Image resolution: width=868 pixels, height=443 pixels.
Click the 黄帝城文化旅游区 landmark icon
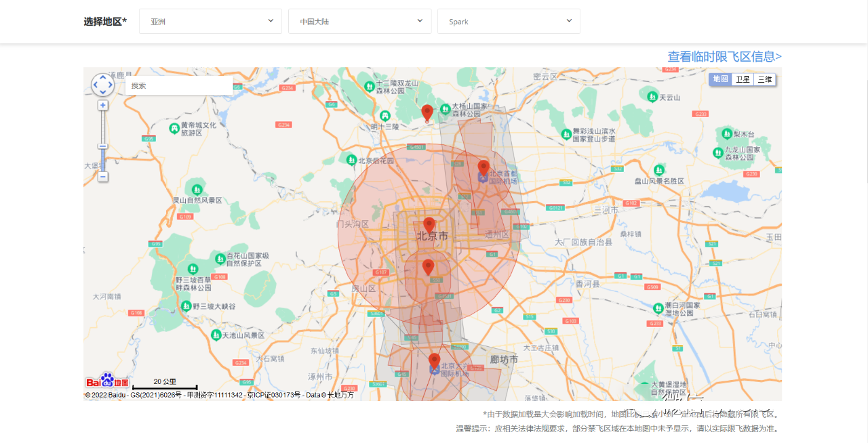175,127
